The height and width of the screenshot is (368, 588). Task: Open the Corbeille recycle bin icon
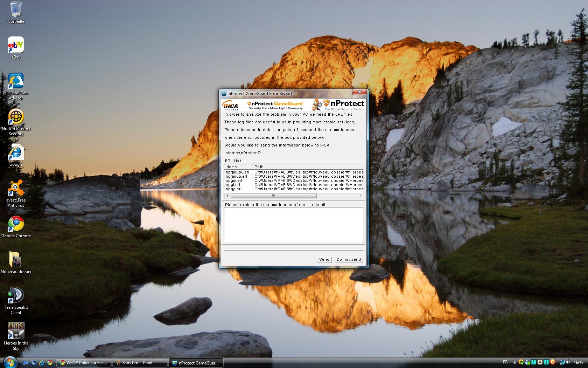[x=16, y=12]
